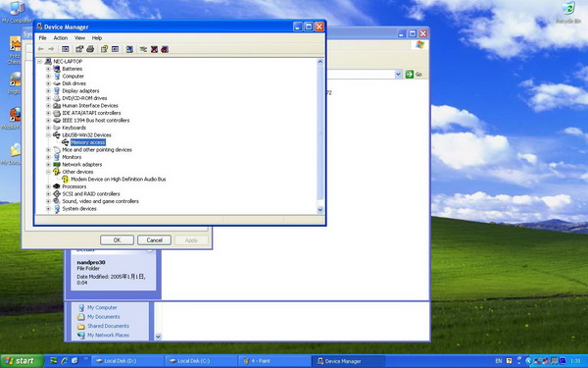Select the Computer category label
588x368 pixels.
73,77
